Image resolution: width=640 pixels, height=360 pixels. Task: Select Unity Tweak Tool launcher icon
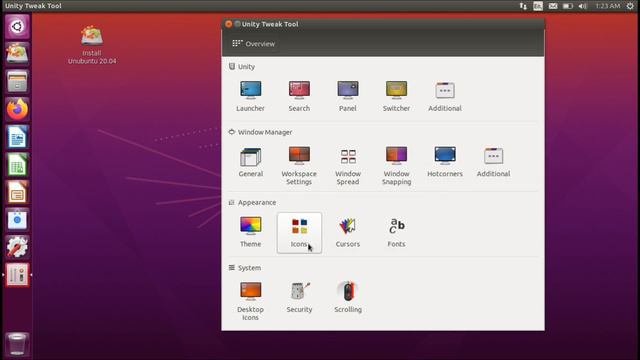coord(17,275)
